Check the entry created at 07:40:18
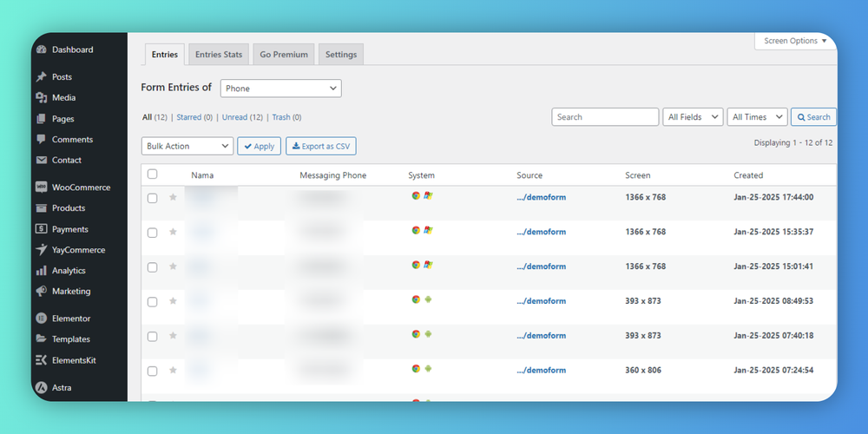 click(x=152, y=337)
